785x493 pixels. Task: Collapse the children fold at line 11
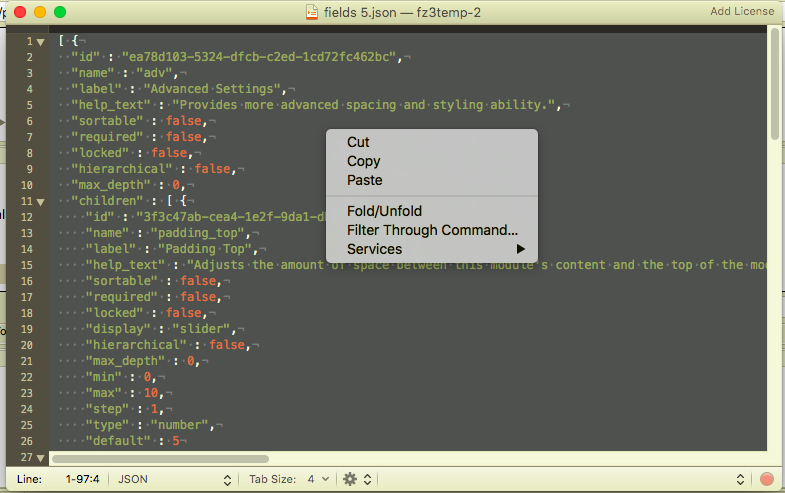[41, 202]
